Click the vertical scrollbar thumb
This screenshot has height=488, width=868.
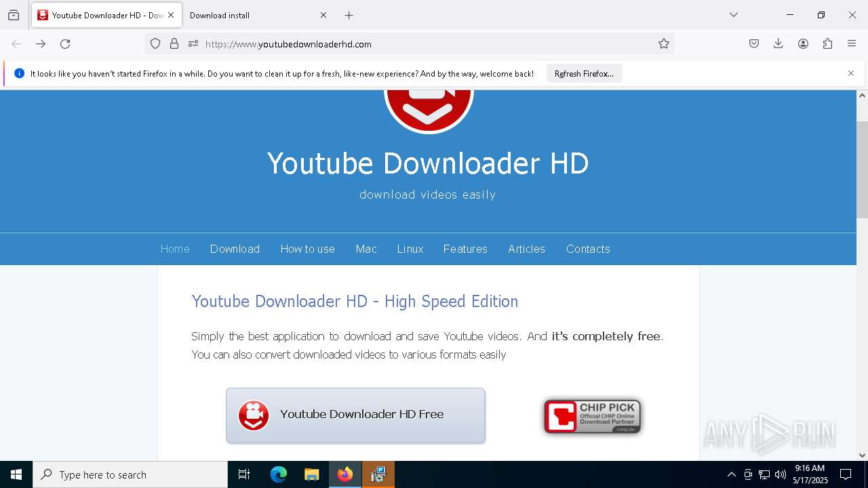(x=862, y=169)
